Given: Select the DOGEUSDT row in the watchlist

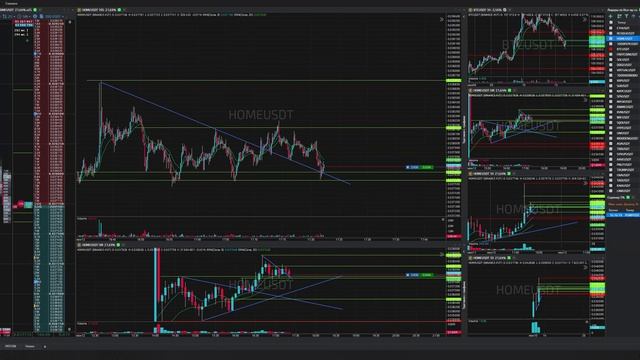Looking at the screenshot, I should [623, 65].
